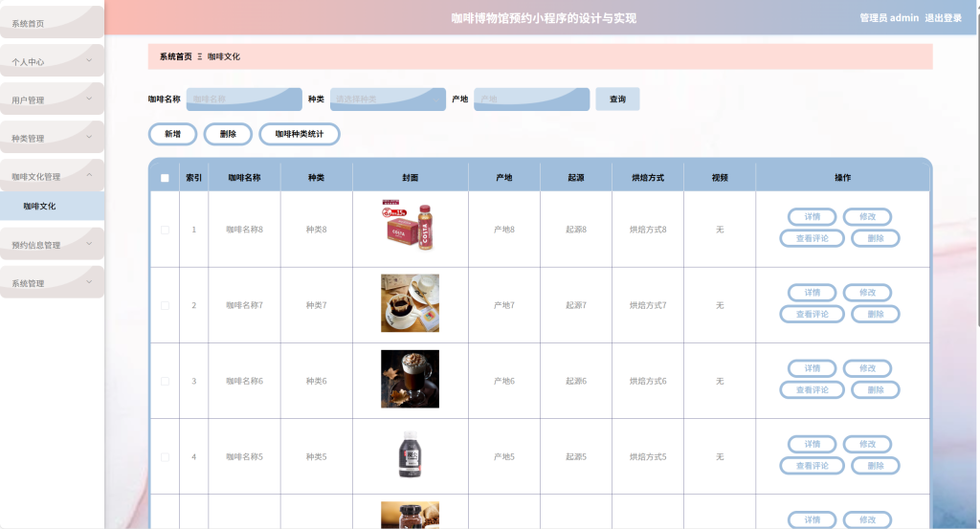Click the 操作 column header
This screenshot has height=529, width=980.
842,178
